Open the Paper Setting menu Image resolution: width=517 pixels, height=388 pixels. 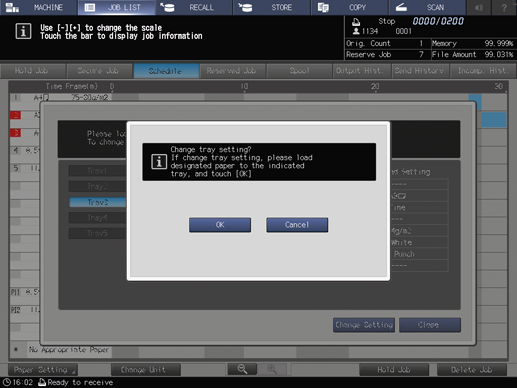tap(43, 370)
